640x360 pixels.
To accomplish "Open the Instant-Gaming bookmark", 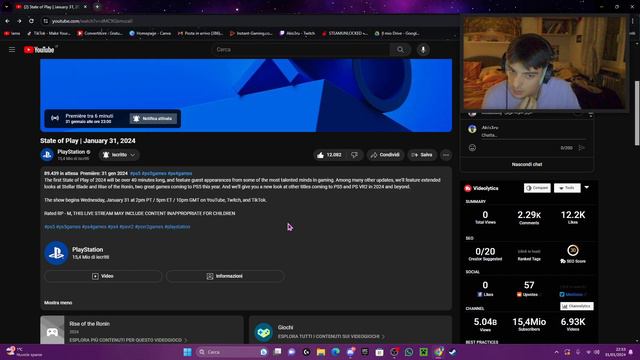I will [x=251, y=33].
